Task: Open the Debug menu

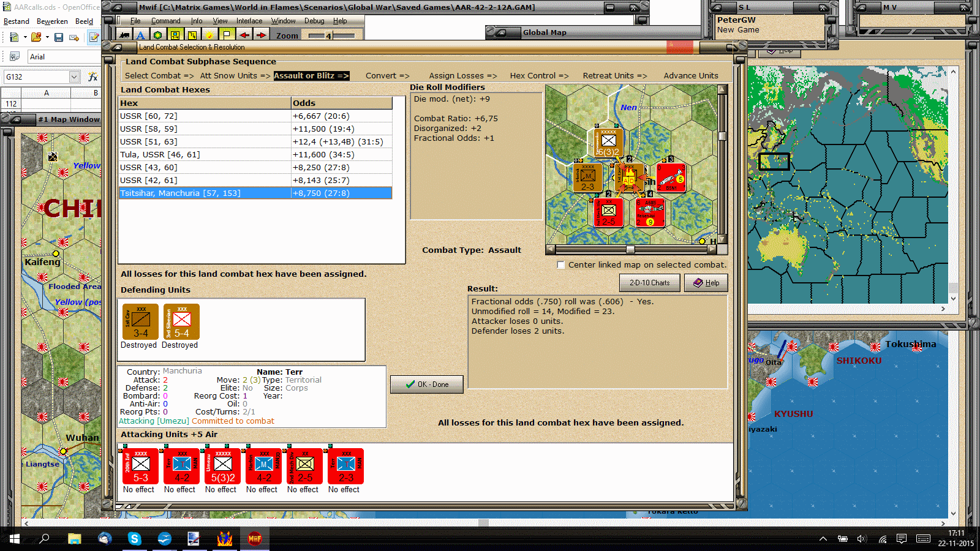Action: (x=314, y=21)
